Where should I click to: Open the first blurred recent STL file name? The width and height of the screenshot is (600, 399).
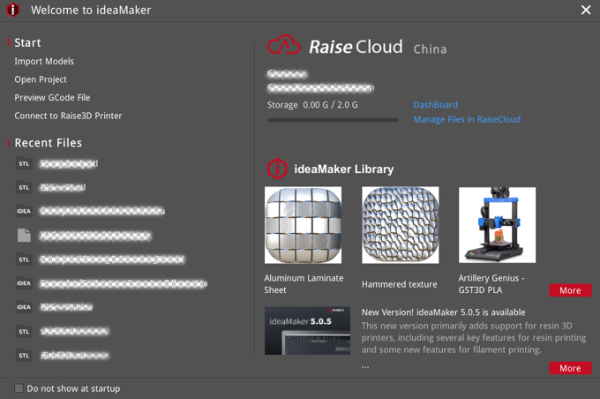tap(69, 164)
